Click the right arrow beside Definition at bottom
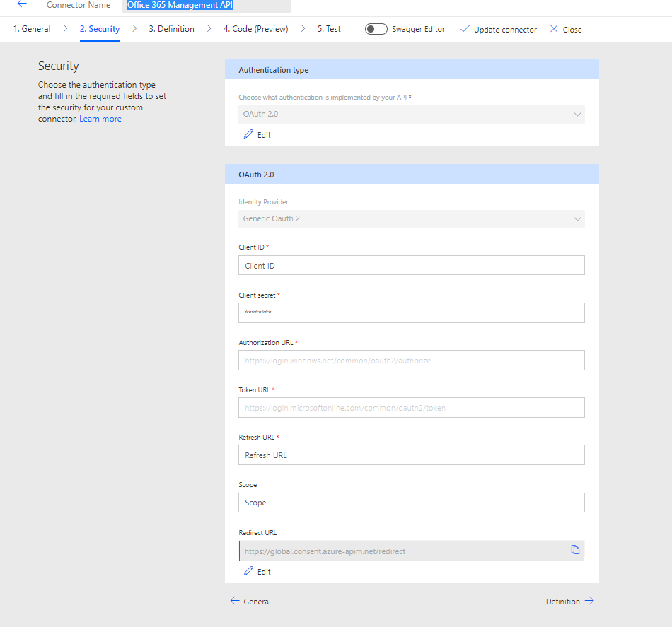The height and width of the screenshot is (627, 672). (x=589, y=601)
